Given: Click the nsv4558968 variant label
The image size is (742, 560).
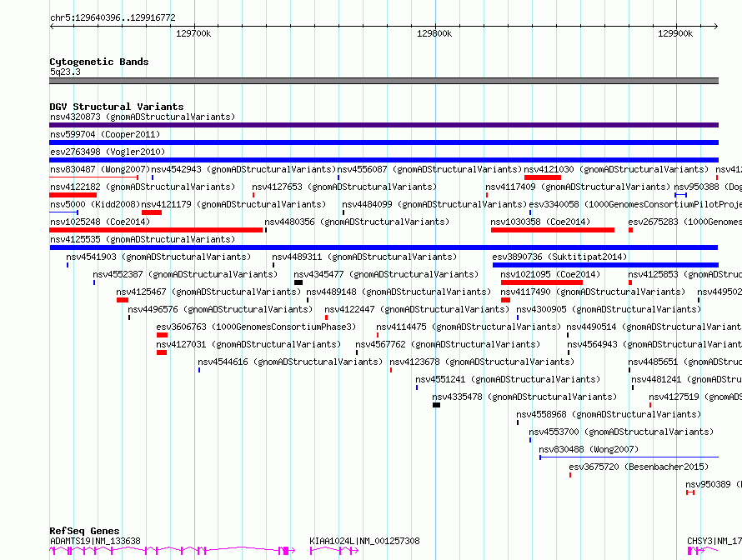Looking at the screenshot, I should (609, 414).
